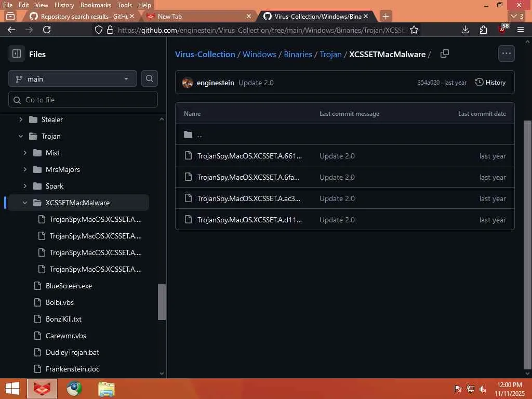Click the browser URL address bar

point(261,30)
